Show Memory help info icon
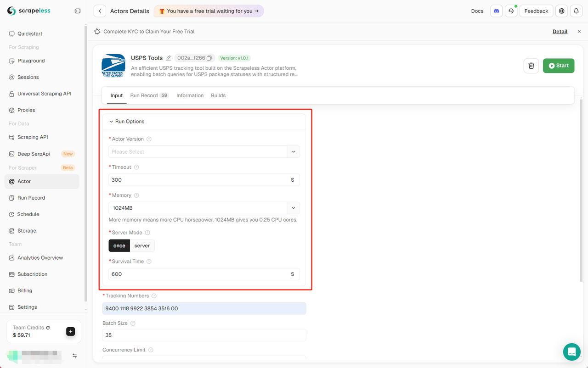This screenshot has height=368, width=588. pos(136,195)
